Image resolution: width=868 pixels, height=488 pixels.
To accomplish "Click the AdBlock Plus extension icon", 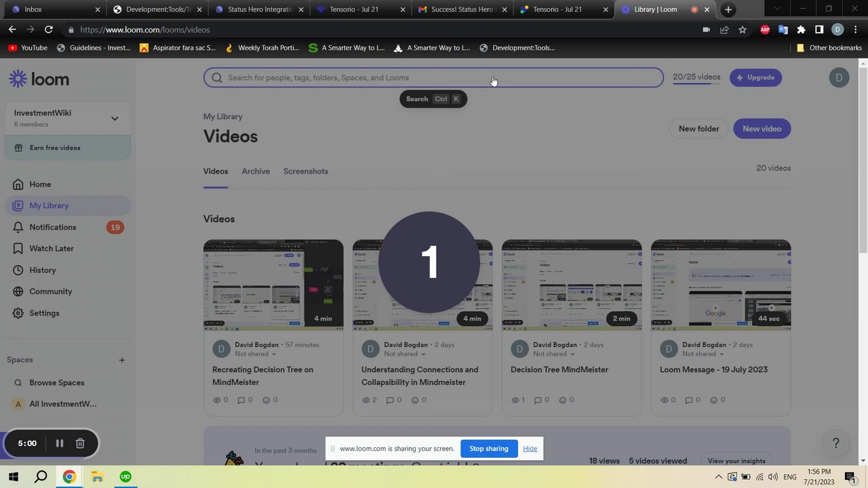I will [x=765, y=30].
